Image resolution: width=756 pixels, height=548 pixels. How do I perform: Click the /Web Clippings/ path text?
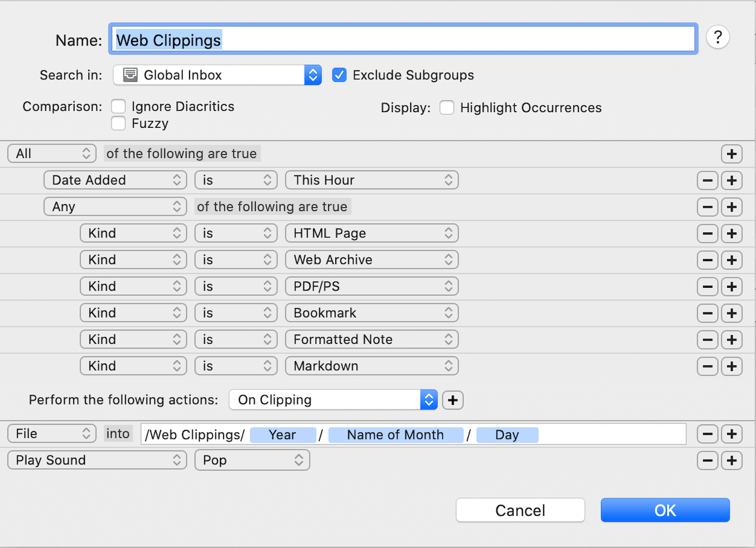(x=195, y=435)
